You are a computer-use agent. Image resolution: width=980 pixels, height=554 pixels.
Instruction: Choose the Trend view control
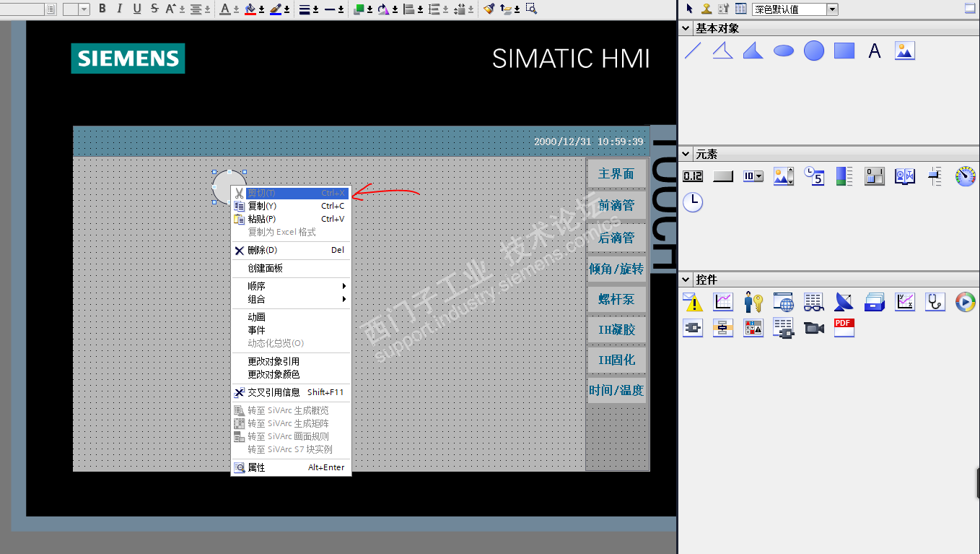[723, 302]
